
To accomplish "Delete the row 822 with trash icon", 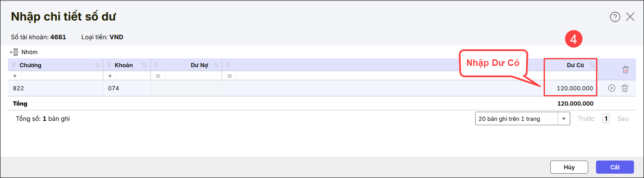I will [625, 88].
